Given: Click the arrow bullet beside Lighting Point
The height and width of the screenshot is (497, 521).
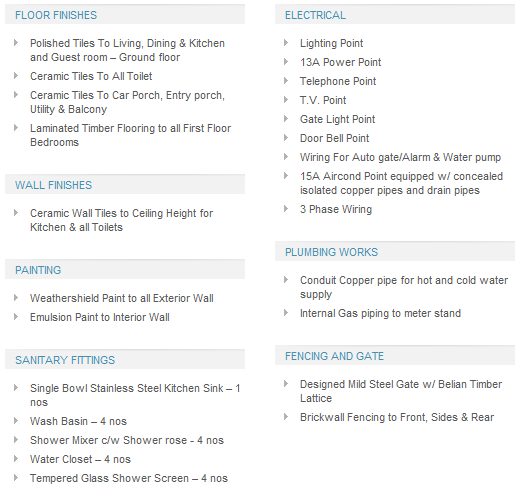Looking at the screenshot, I should (x=286, y=43).
